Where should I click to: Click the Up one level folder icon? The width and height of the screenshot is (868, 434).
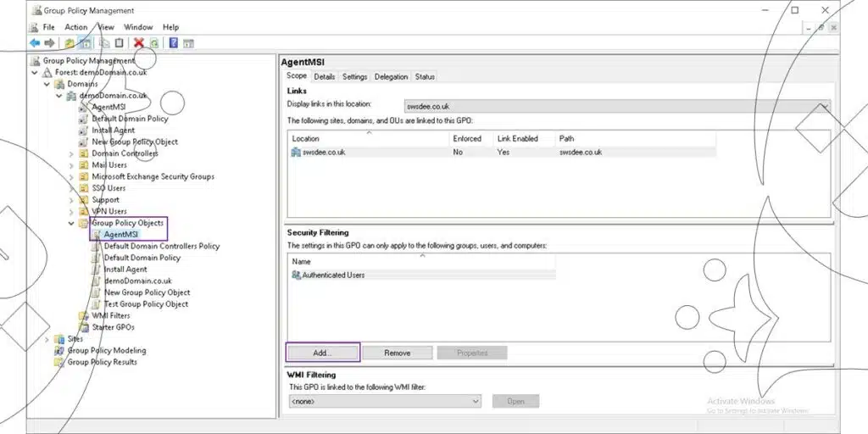tap(69, 43)
